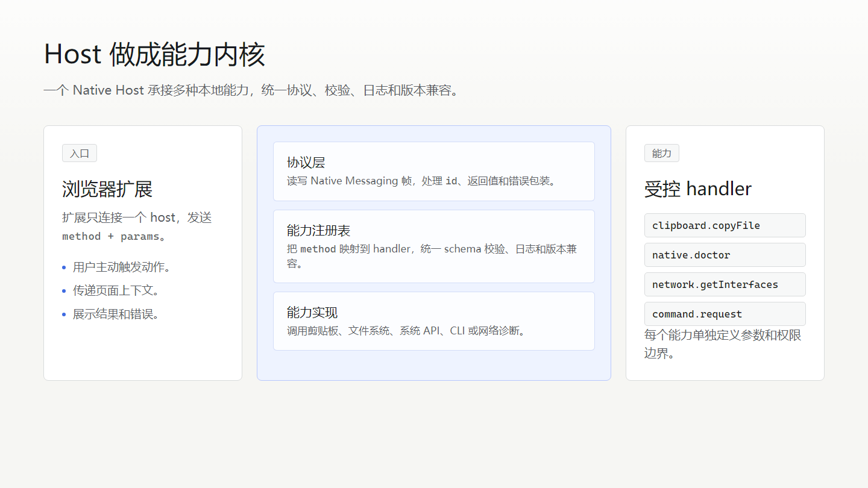This screenshot has height=488, width=868.
Task: Select the "command.request" code chip
Action: (725, 314)
